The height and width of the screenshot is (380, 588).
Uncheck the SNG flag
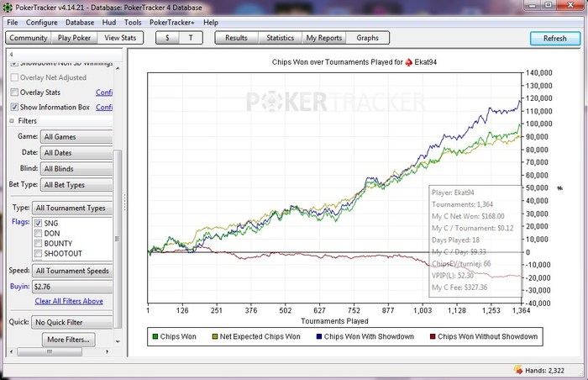point(38,223)
